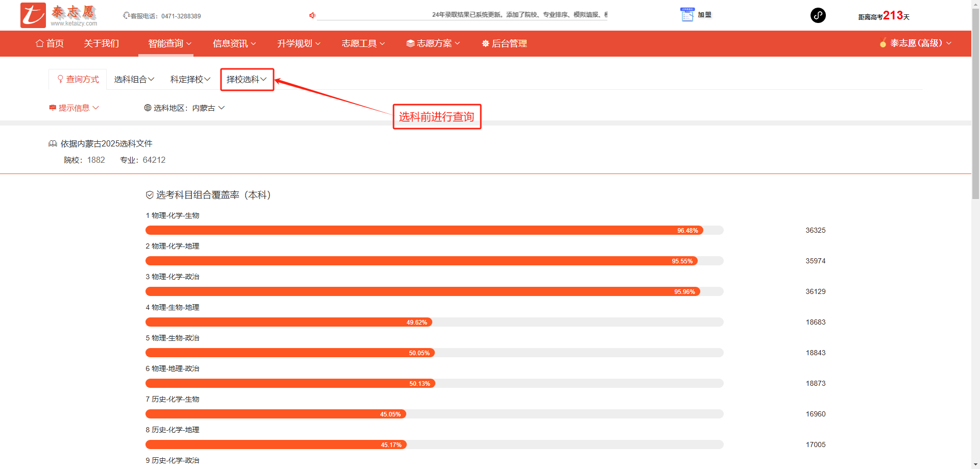
Task: Change region from 内蒙古 dropdown
Action: pos(208,108)
